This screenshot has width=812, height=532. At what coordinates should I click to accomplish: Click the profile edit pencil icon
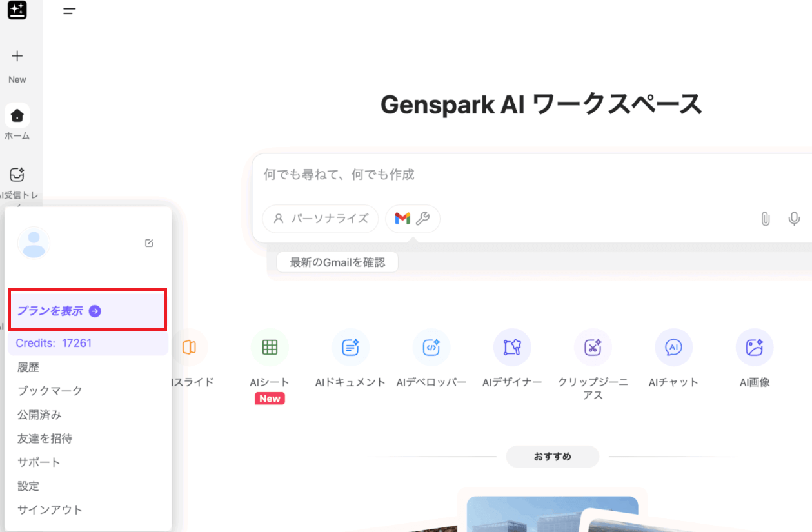tap(149, 243)
